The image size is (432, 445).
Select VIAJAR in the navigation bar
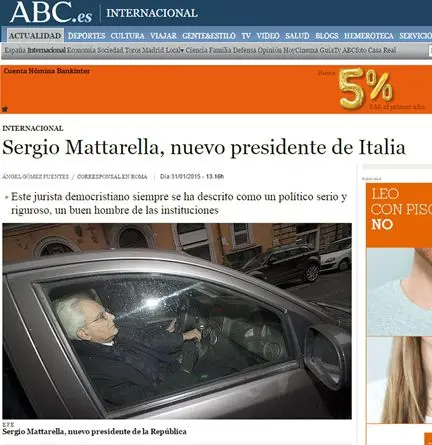(163, 36)
